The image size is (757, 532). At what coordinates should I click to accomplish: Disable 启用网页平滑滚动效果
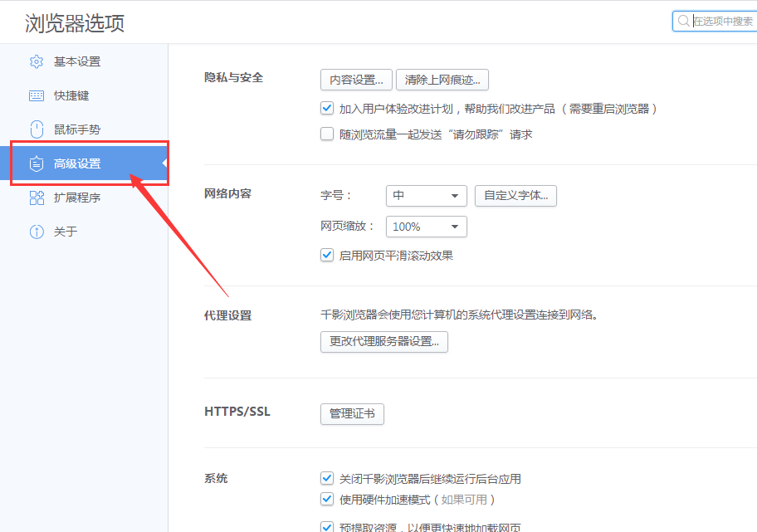[x=326, y=255]
